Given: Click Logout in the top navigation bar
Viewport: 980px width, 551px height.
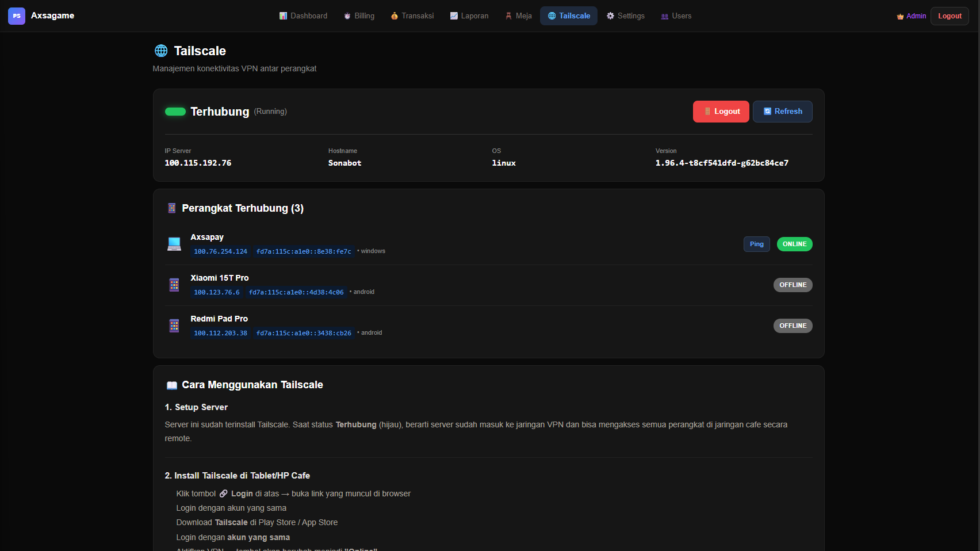Looking at the screenshot, I should point(950,16).
